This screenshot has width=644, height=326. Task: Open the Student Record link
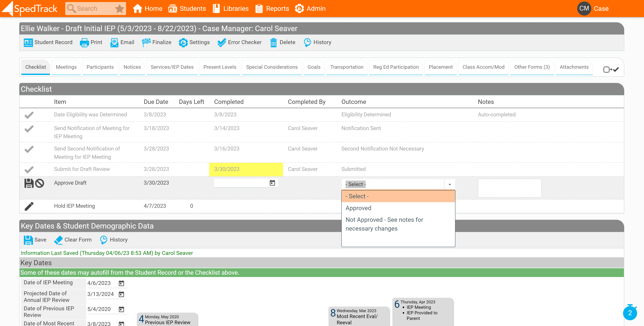point(48,42)
